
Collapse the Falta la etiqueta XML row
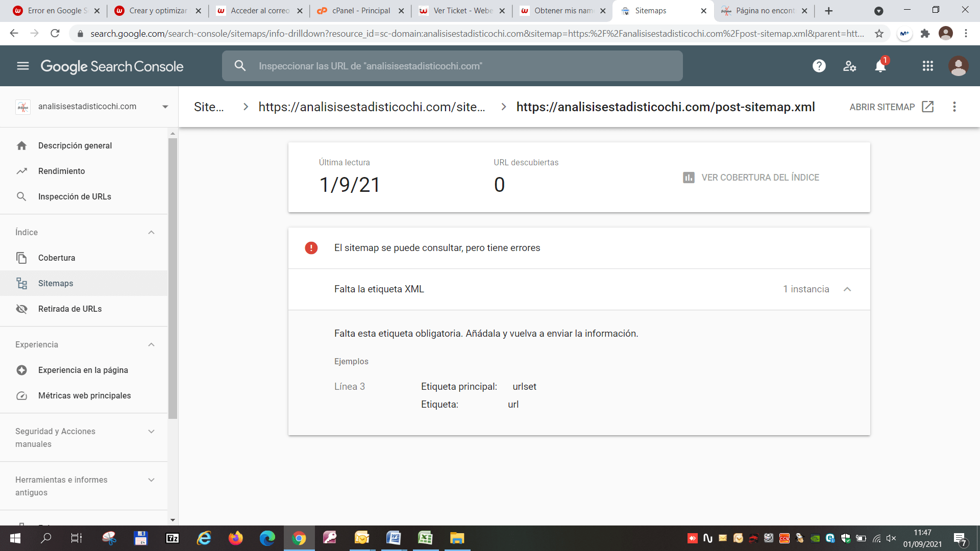(x=847, y=289)
